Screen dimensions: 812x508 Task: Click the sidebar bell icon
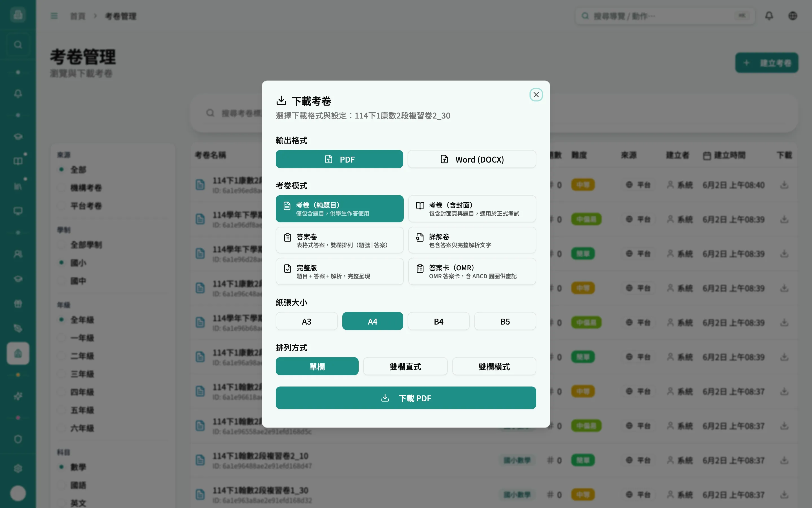pyautogui.click(x=18, y=94)
